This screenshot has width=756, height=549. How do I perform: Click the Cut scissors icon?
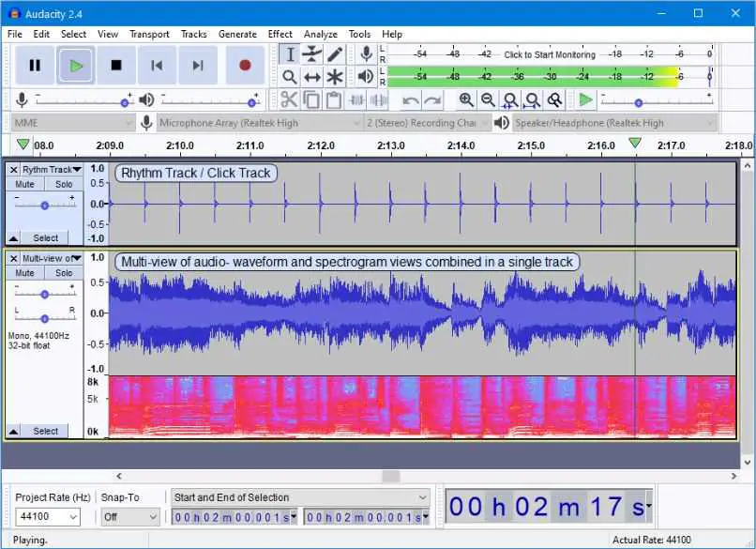click(289, 100)
